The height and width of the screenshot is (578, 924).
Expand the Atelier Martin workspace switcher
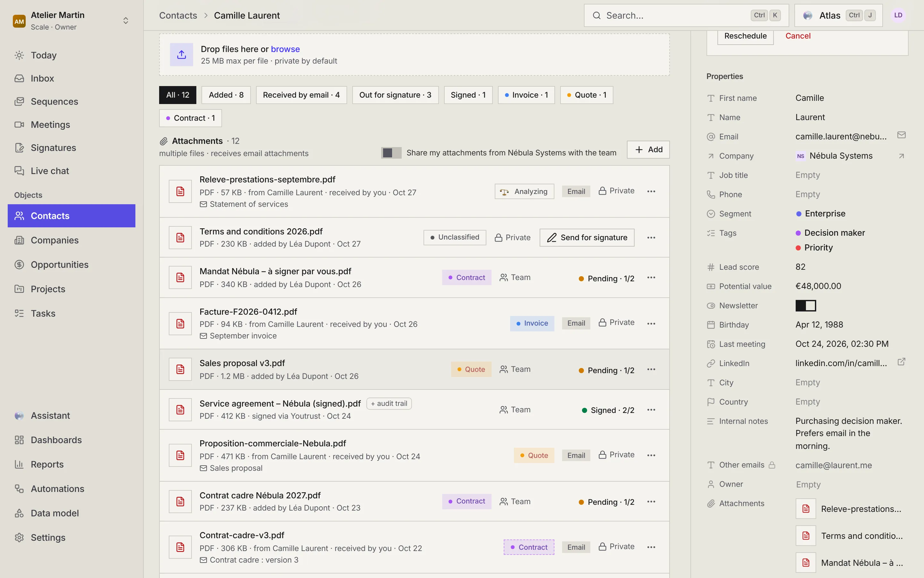click(72, 21)
